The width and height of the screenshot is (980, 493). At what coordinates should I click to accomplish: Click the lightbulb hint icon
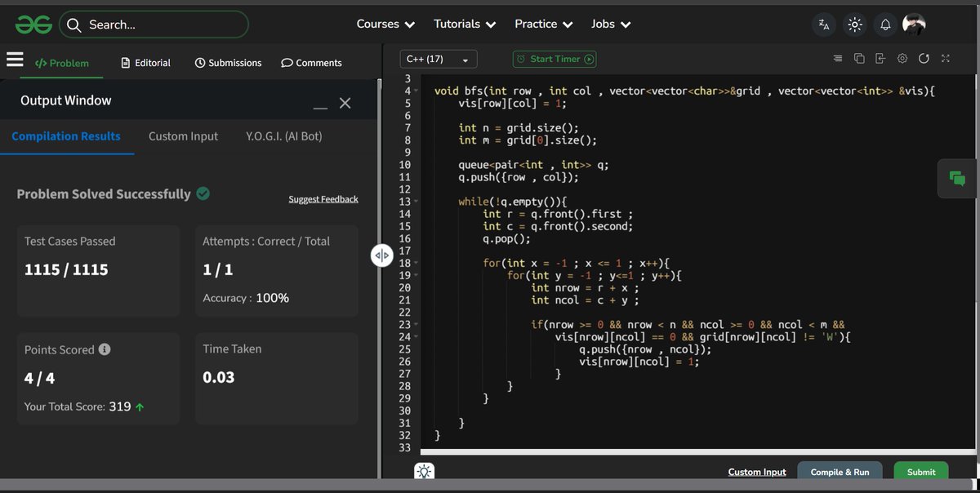click(425, 472)
